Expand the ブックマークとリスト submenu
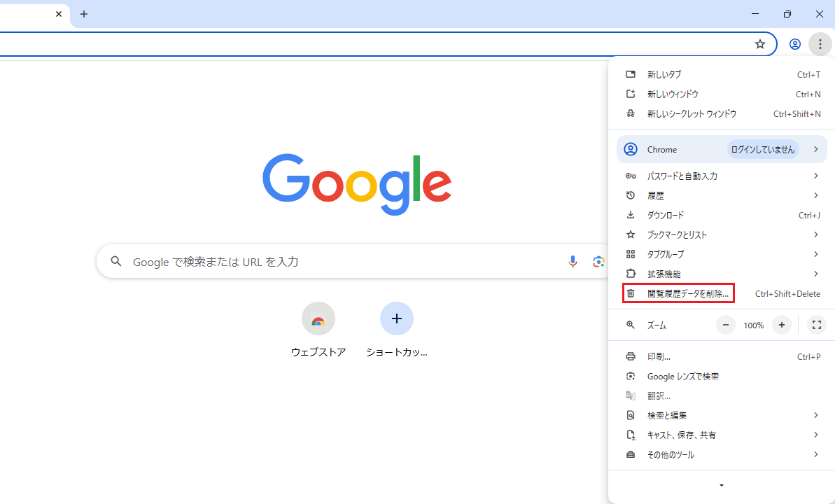This screenshot has width=835, height=504. 721,234
